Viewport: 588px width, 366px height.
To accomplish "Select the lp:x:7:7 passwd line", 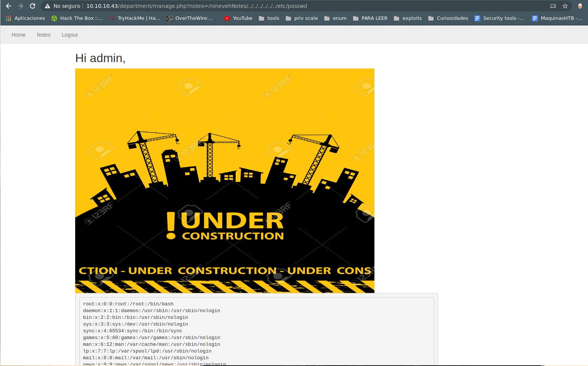I will [147, 351].
